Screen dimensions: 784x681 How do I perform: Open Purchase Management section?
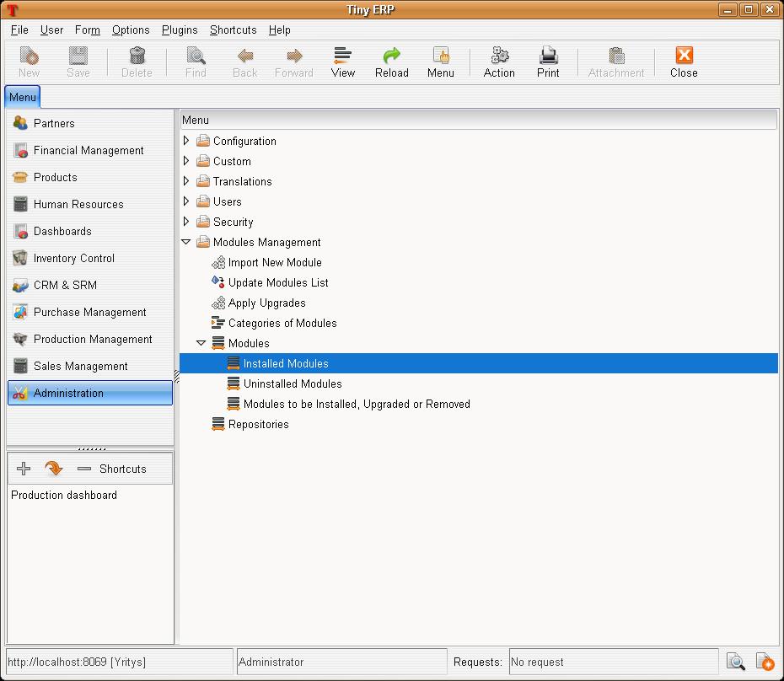[x=90, y=313]
